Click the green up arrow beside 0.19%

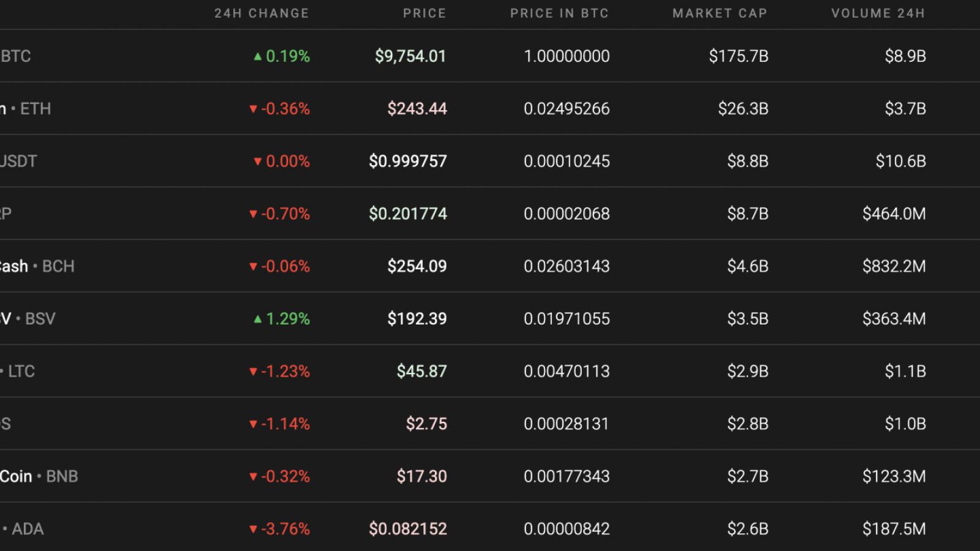(x=258, y=56)
